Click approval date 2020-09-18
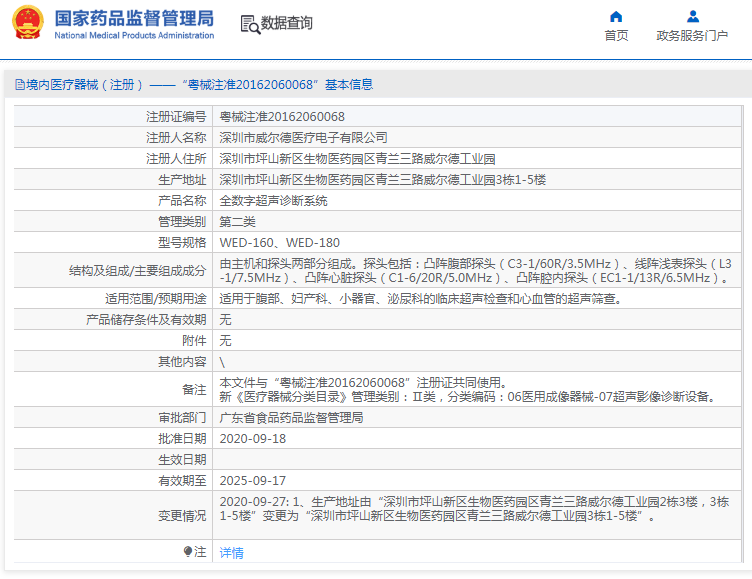 [x=253, y=439]
